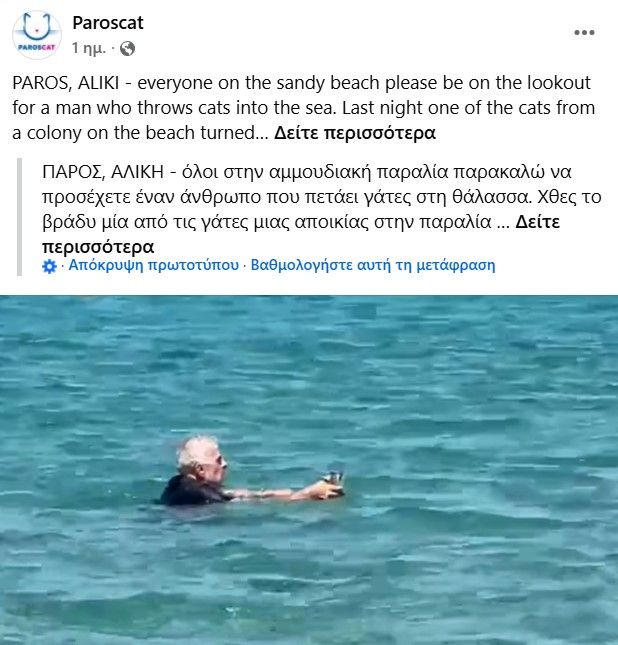Click the cat held in the man's hands

click(332, 480)
